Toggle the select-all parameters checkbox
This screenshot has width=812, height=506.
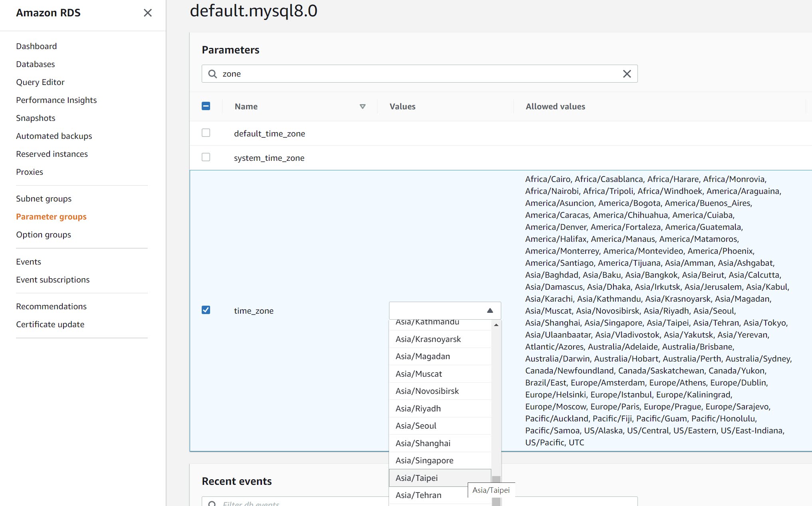[x=206, y=106]
